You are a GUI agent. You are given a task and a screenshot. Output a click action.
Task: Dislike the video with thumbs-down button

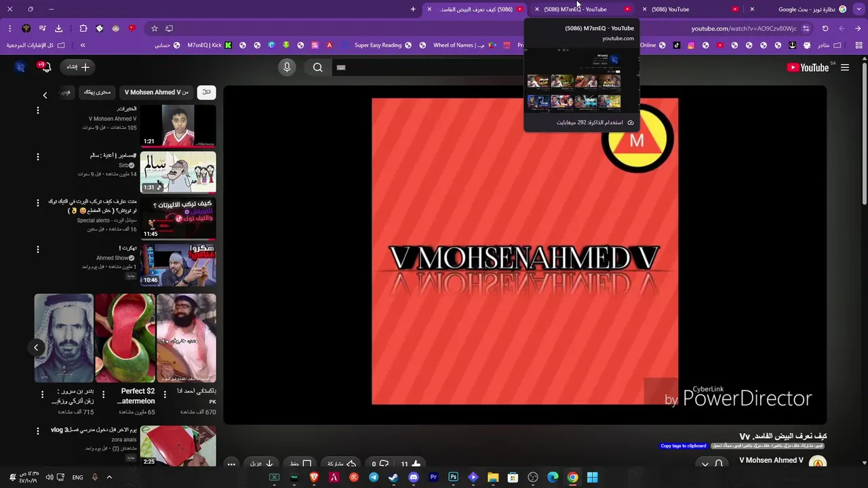[x=379, y=464]
